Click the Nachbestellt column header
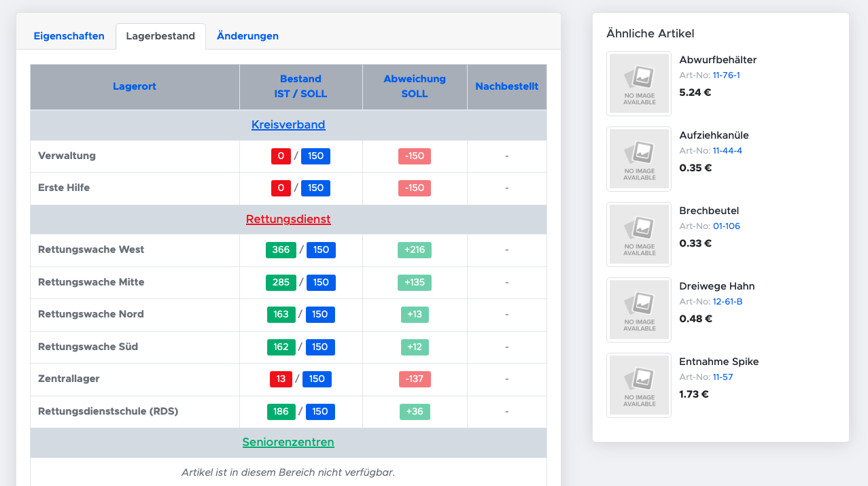Screen dimensions: 868x486 (x=506, y=86)
